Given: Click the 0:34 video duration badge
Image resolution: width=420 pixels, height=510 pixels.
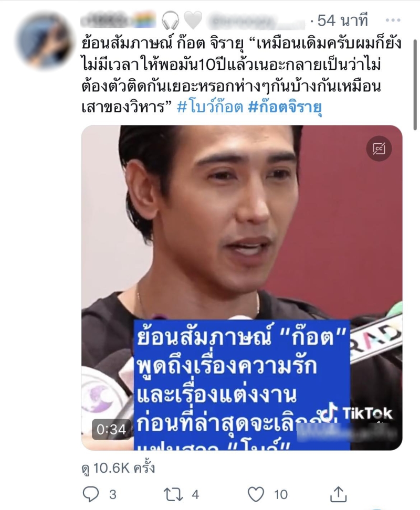Looking at the screenshot, I should tap(111, 429).
